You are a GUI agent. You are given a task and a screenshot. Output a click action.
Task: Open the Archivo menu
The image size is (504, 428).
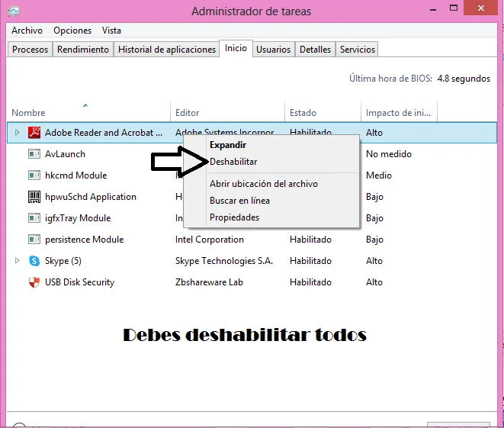coord(27,31)
